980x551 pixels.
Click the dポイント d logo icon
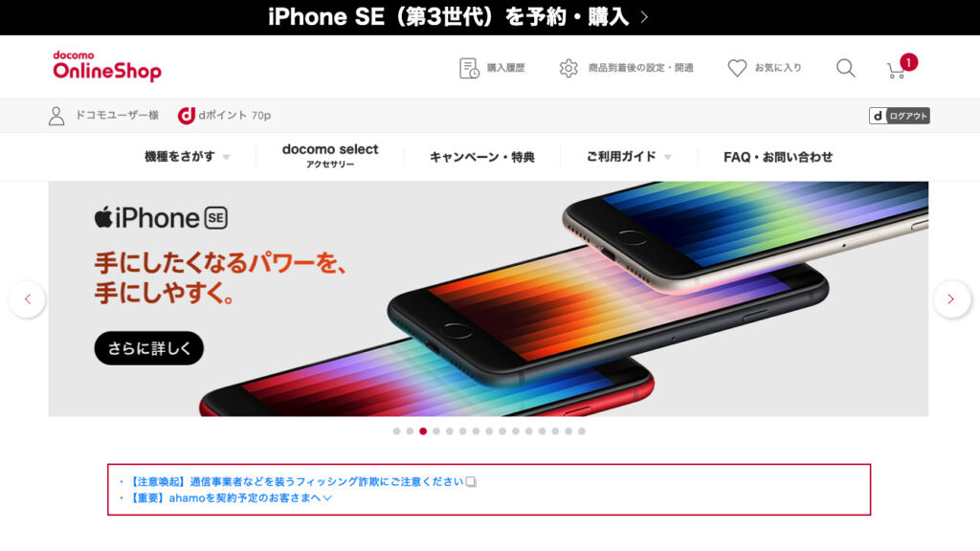pos(187,116)
